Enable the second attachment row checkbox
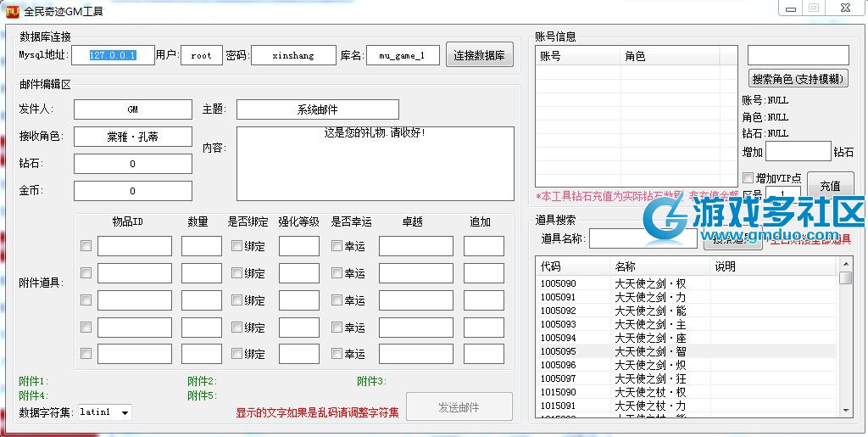868x437 pixels. pyautogui.click(x=86, y=272)
